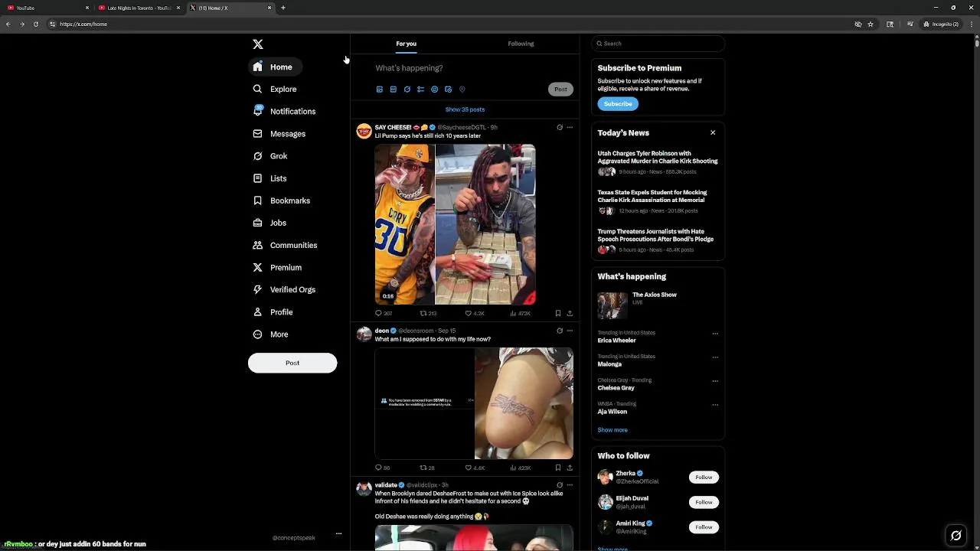The width and height of the screenshot is (980, 551).
Task: Click in the X Search field
Action: (658, 44)
